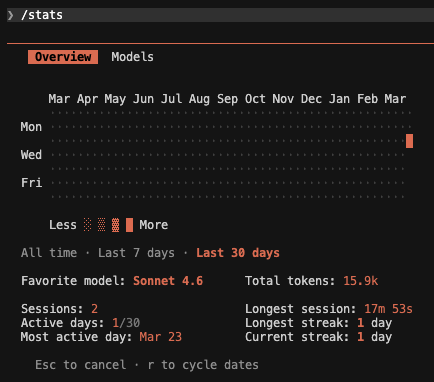Click the r to cycle dates hint

203,365
